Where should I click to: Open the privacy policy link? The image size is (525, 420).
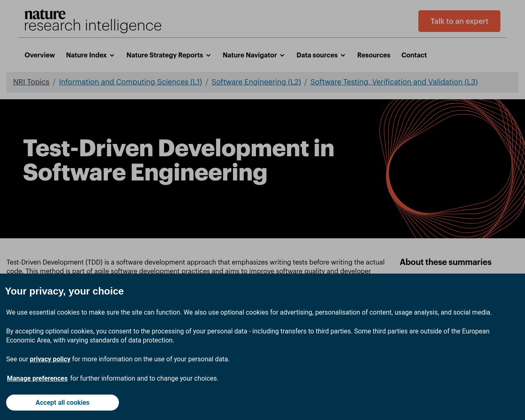click(x=50, y=359)
